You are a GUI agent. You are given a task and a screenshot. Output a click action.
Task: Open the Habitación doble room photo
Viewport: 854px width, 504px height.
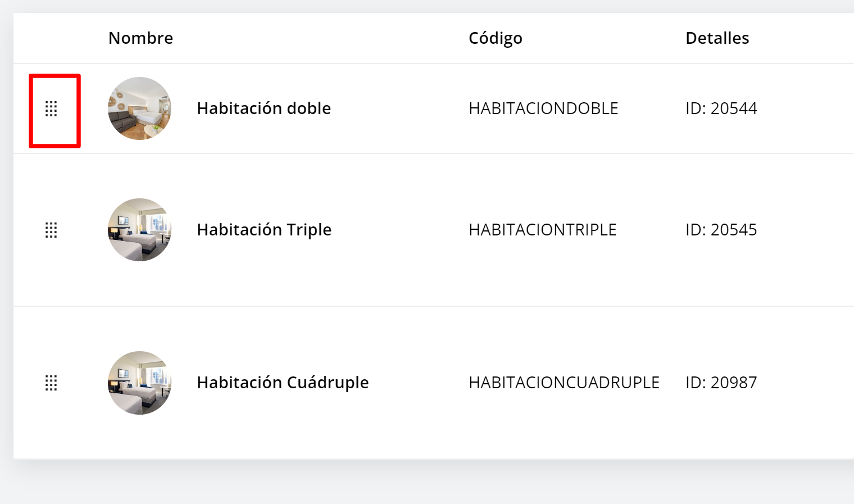pyautogui.click(x=139, y=108)
